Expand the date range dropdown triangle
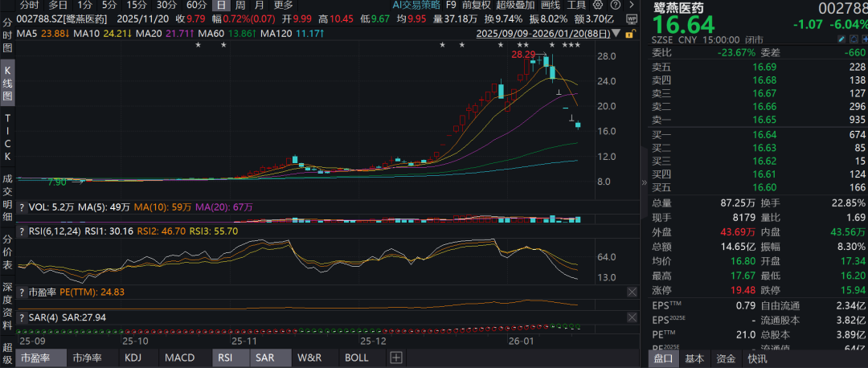Screen dimensions: 868x368 pyautogui.click(x=616, y=34)
